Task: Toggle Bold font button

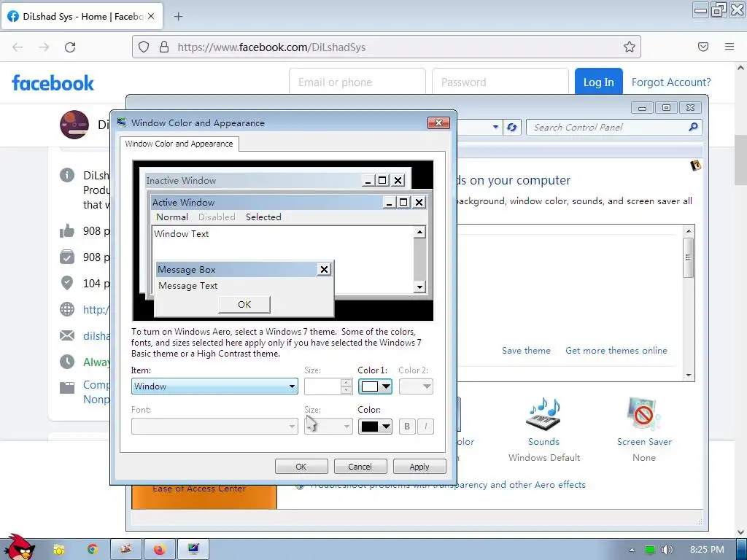Action: (407, 426)
